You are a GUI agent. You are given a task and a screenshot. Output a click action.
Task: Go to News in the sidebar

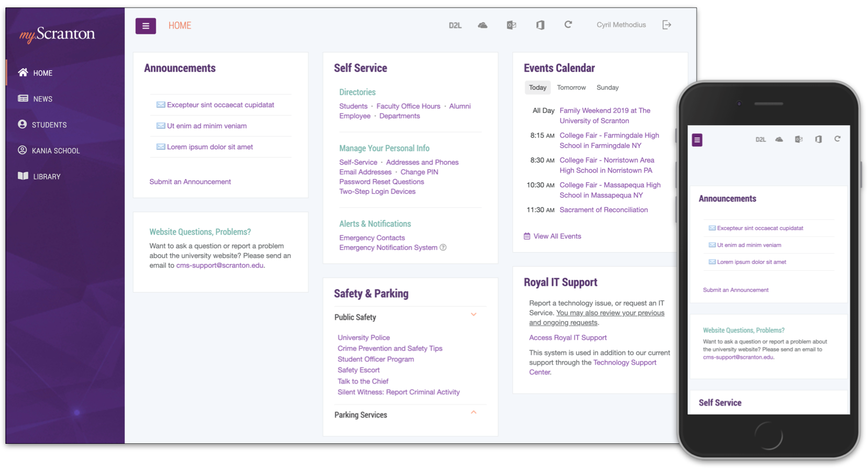[x=42, y=99]
